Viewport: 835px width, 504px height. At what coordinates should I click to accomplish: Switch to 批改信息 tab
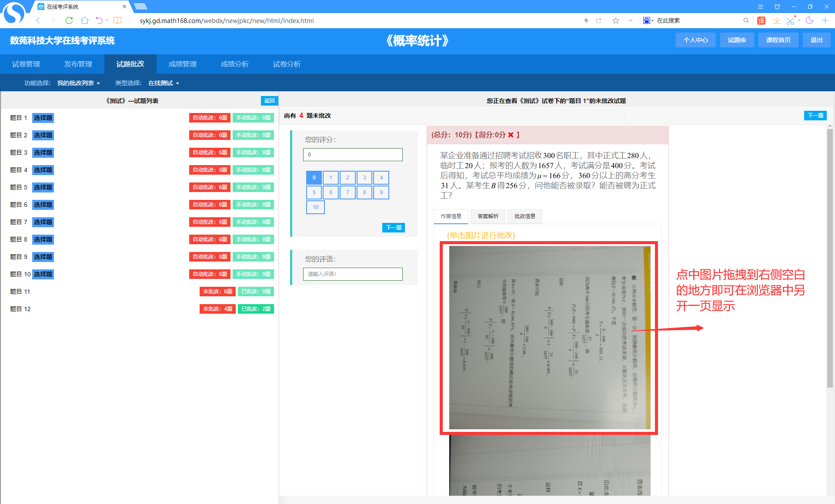[x=525, y=216]
